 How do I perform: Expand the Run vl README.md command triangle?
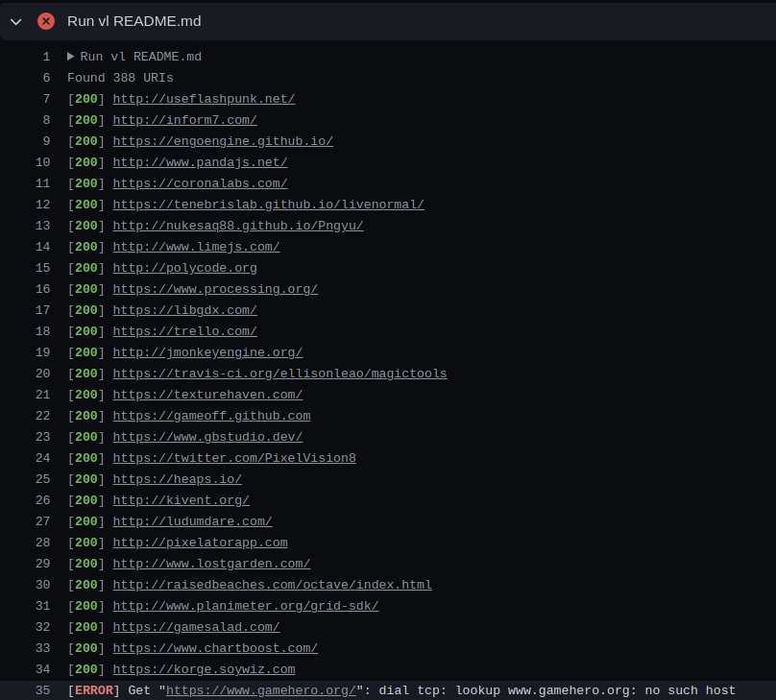[71, 57]
